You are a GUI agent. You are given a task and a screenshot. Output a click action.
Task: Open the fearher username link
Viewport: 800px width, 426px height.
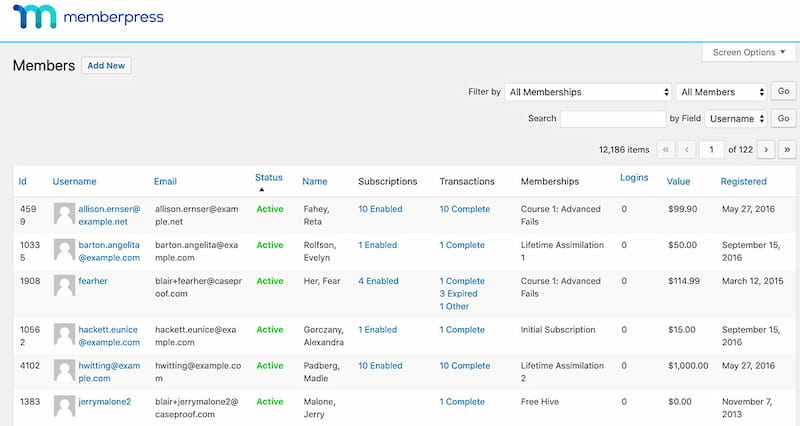[93, 281]
